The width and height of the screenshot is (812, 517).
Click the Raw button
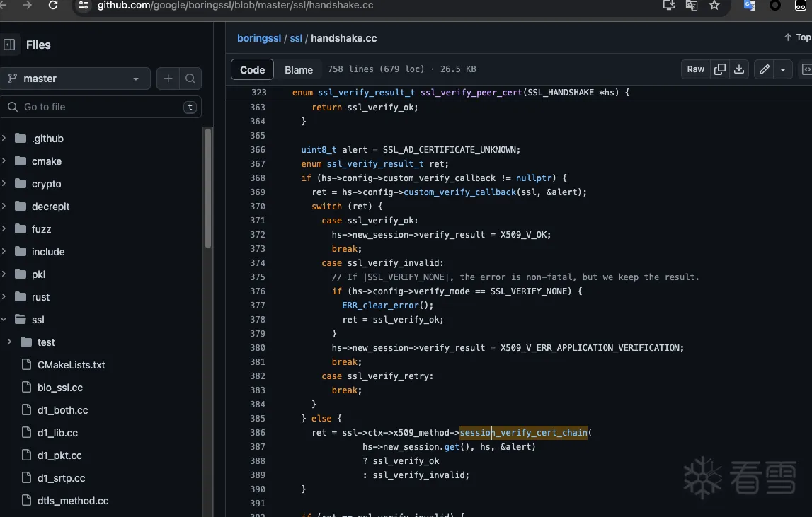tap(696, 69)
